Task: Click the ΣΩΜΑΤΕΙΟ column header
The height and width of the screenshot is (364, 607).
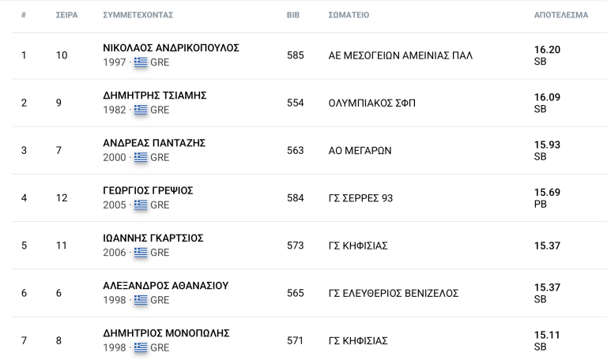Action: (349, 15)
